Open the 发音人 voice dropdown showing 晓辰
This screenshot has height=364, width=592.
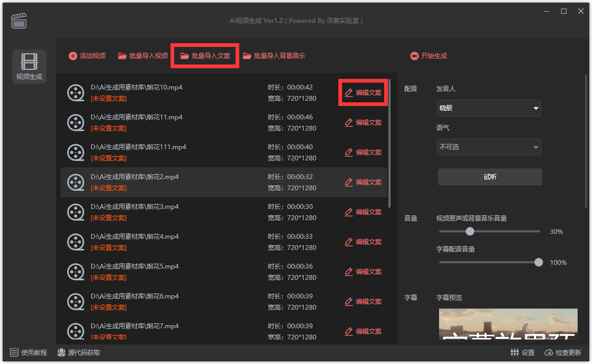[x=489, y=108]
